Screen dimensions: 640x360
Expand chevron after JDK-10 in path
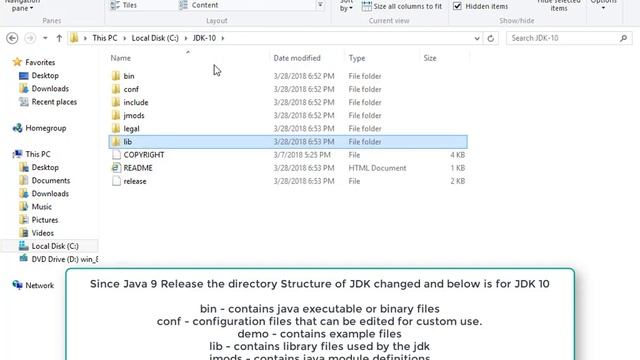[223, 38]
